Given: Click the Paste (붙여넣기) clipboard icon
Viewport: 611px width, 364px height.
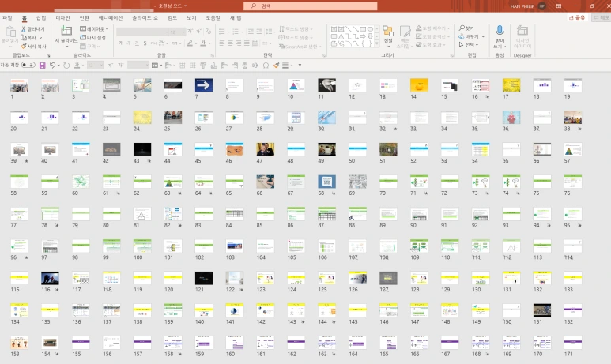Looking at the screenshot, I should point(10,32).
